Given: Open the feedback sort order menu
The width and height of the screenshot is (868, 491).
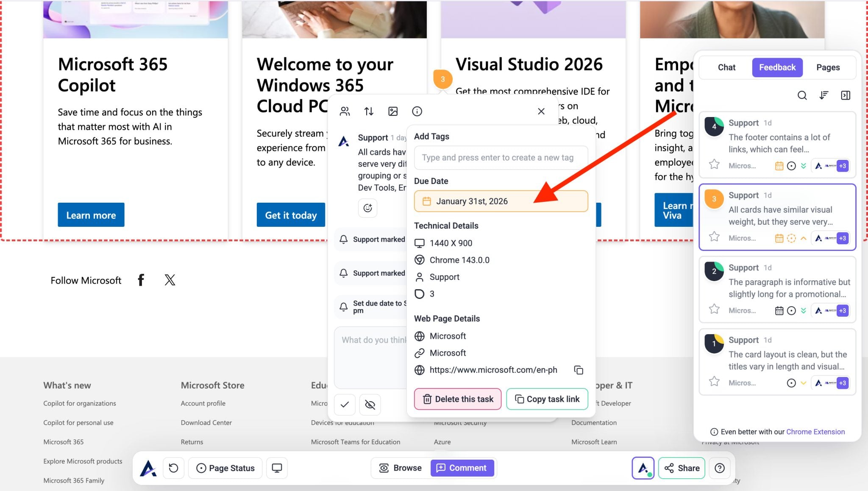Looking at the screenshot, I should coord(823,95).
